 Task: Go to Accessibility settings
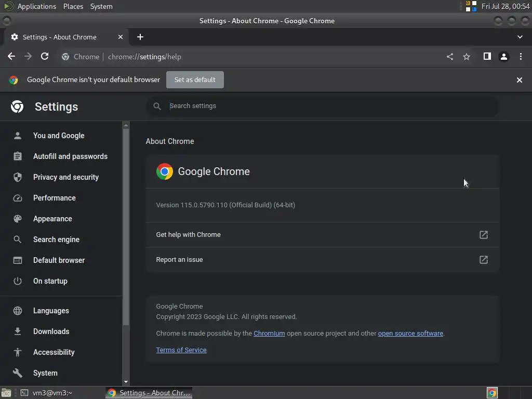point(54,353)
